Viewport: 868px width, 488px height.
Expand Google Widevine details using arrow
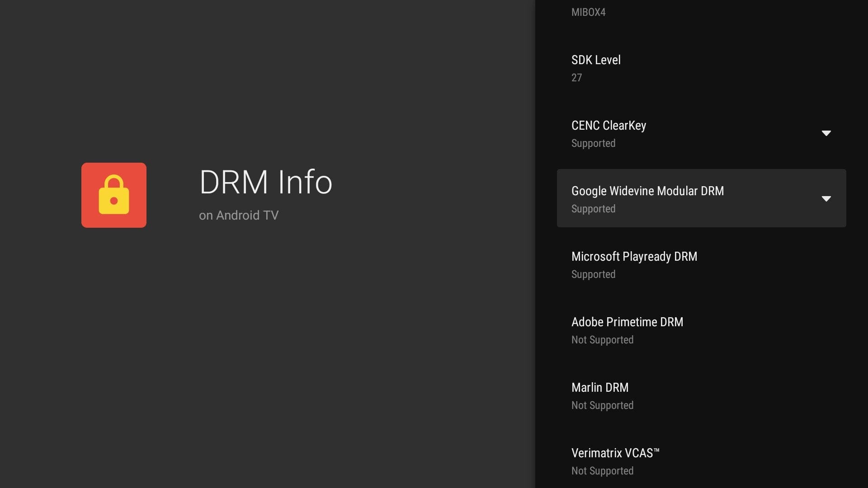tap(826, 199)
